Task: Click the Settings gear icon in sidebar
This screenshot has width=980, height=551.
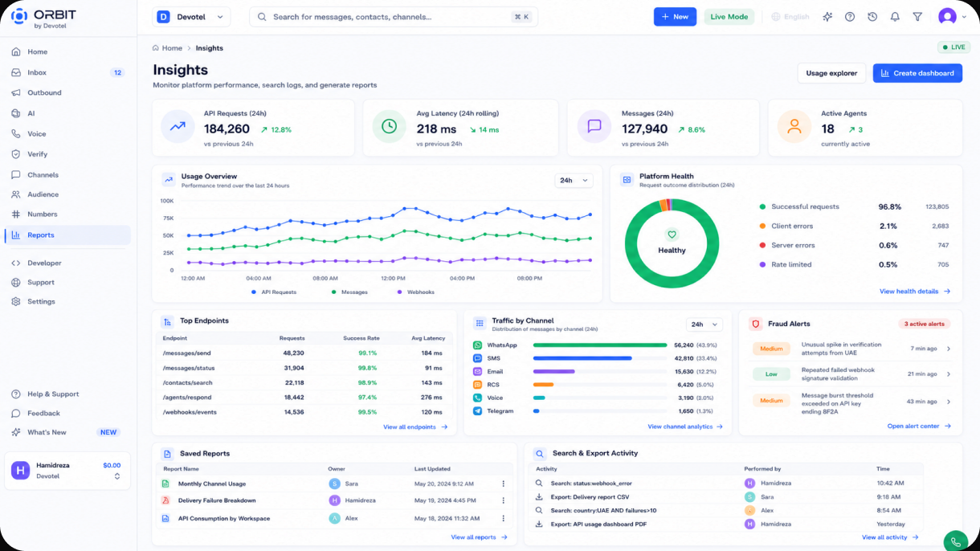Action: [x=16, y=302]
